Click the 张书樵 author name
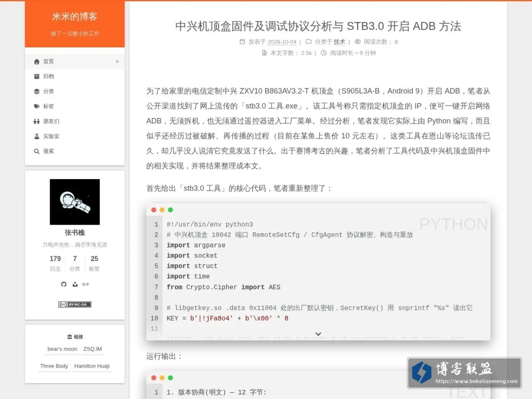The width and height of the screenshot is (532, 399). 74,233
